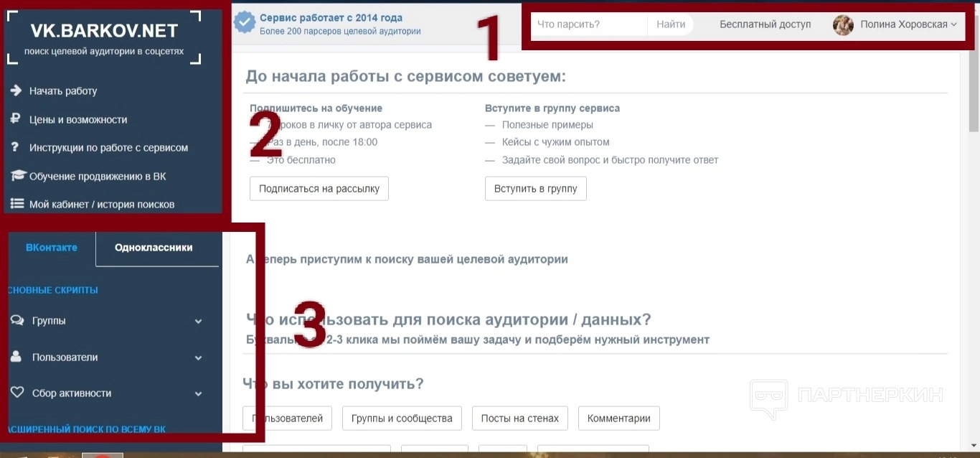Click the blue verified checkmark badge
This screenshot has height=458, width=980.
point(245,24)
